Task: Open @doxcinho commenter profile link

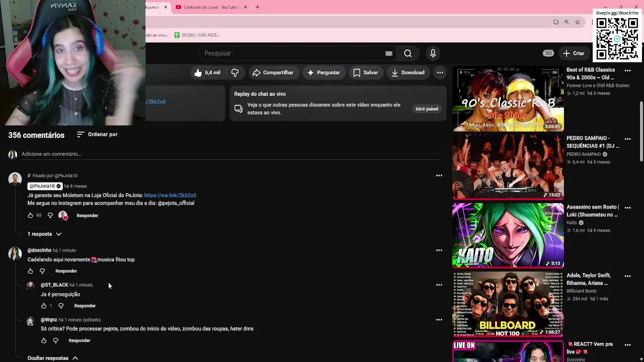Action: click(39, 250)
